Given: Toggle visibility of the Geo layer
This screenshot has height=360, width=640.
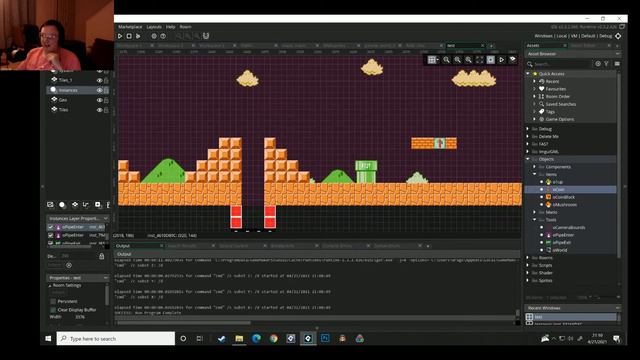Looking at the screenshot, I should (x=99, y=100).
